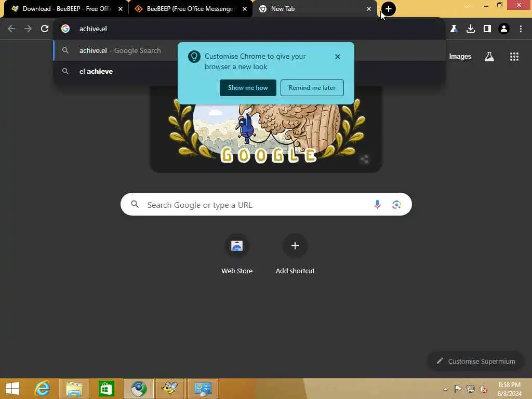Open the Chrome Labs flask icon in toolbar
The width and height of the screenshot is (532, 399).
(x=454, y=29)
